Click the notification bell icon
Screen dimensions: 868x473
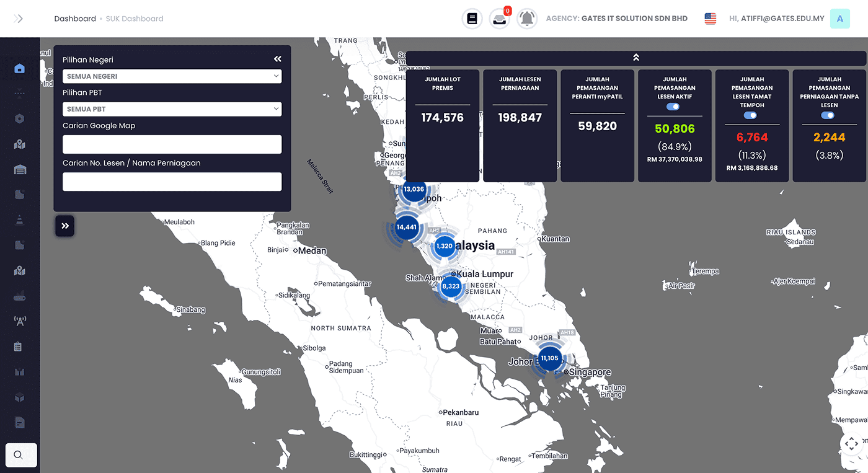(x=526, y=18)
